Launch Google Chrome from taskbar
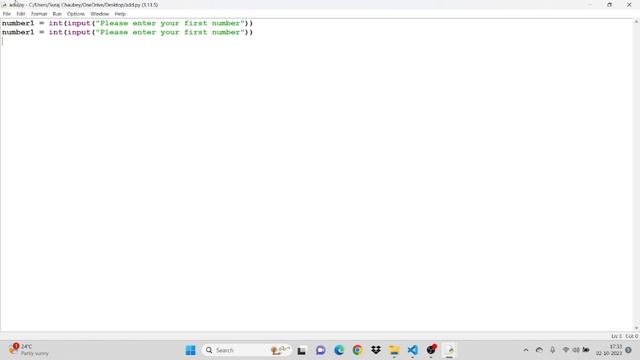This screenshot has height=360, width=640. tap(358, 350)
